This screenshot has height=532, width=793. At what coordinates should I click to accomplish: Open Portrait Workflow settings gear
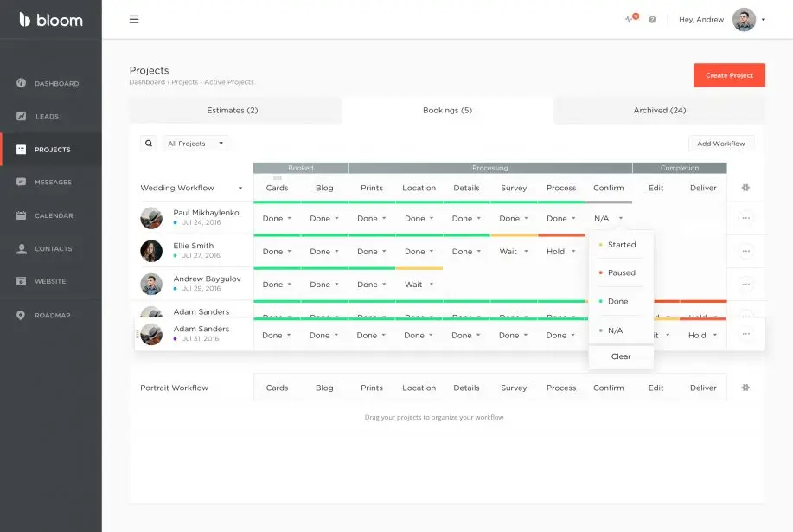[745, 388]
